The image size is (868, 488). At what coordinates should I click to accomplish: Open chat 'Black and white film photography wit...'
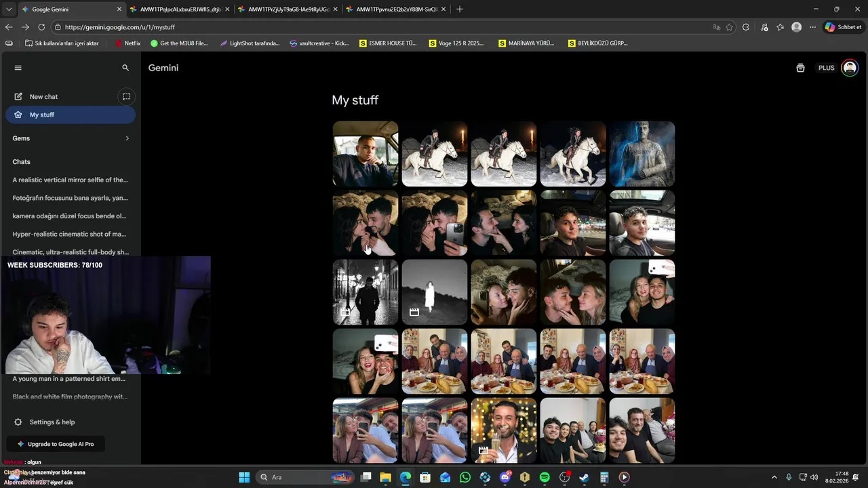(70, 396)
